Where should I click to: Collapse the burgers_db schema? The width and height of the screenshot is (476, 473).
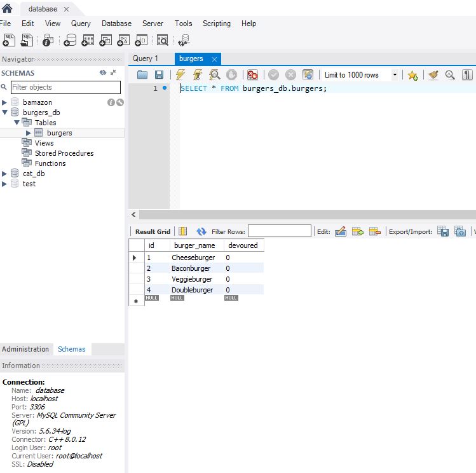point(4,113)
